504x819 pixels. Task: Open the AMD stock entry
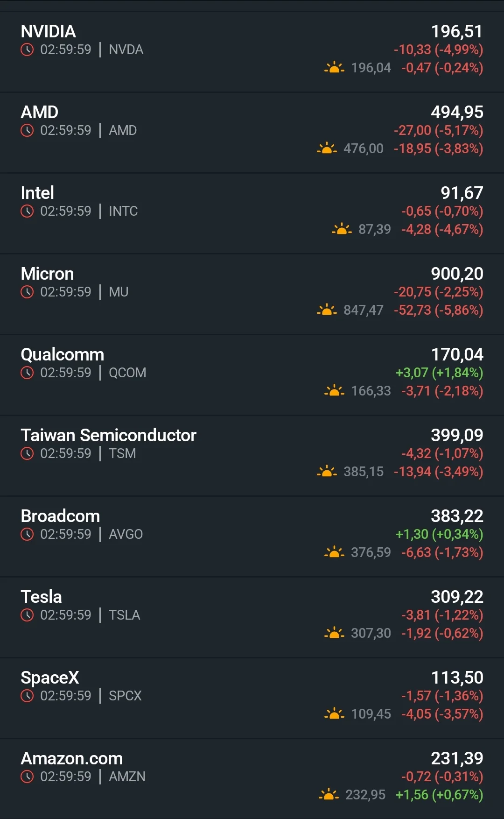point(252,133)
